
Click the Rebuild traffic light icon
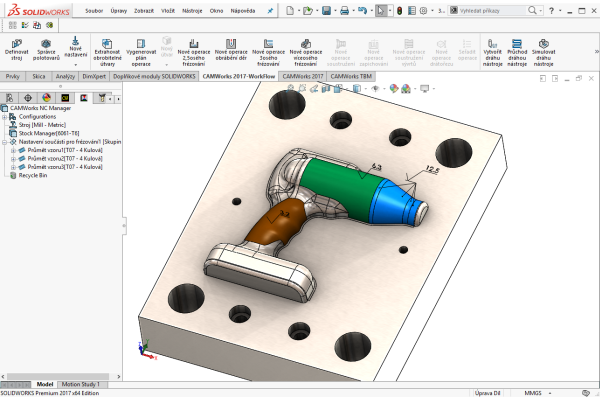[399, 11]
